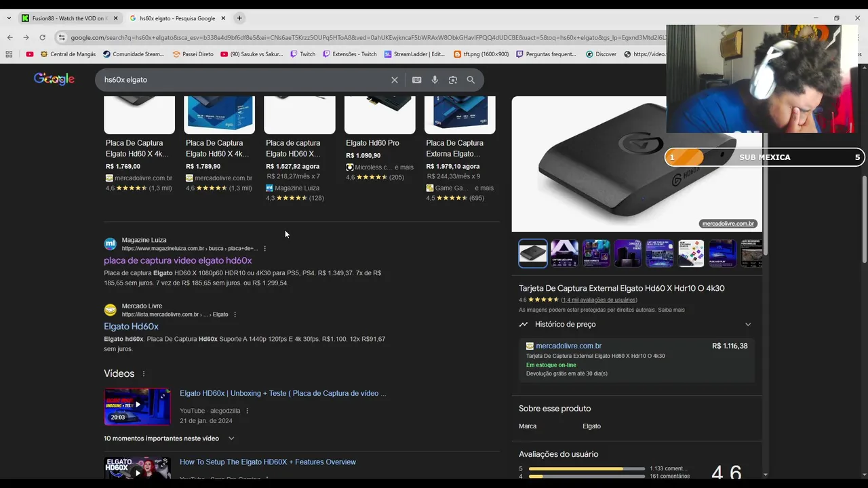
Task: Close the hs60x elgato Google tab
Action: (x=223, y=18)
